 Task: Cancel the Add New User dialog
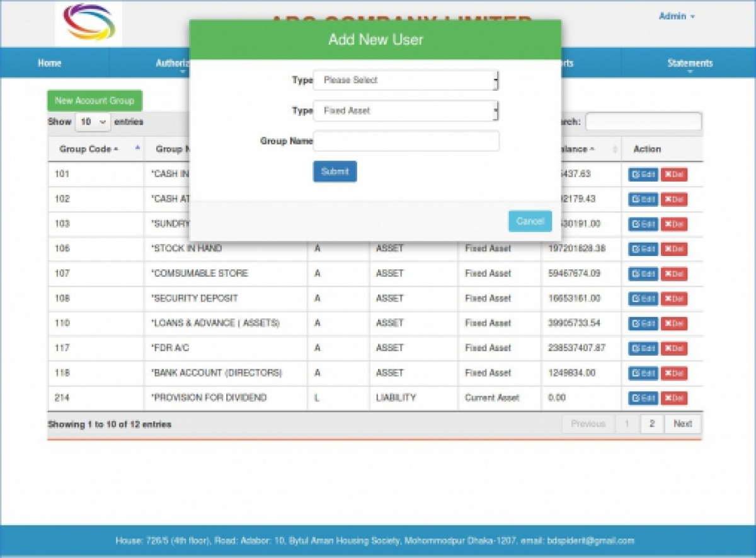529,221
